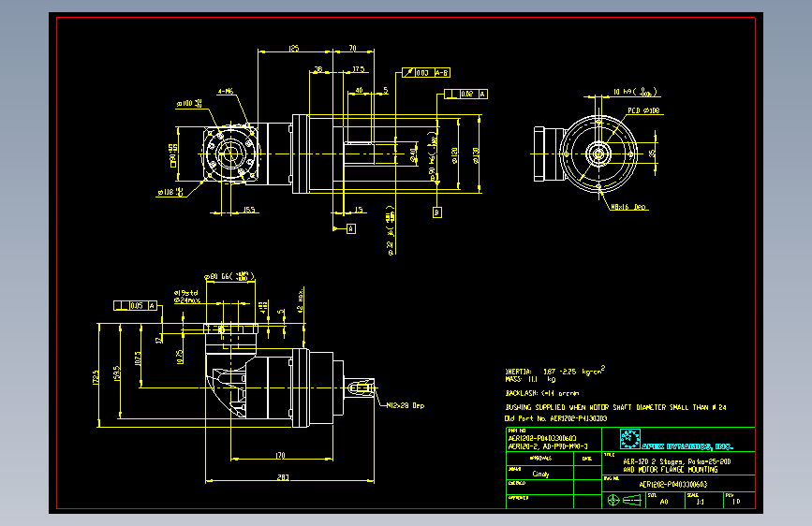812x526 pixels.
Task: Select the "38" dimension in top view
Action: pos(318,69)
